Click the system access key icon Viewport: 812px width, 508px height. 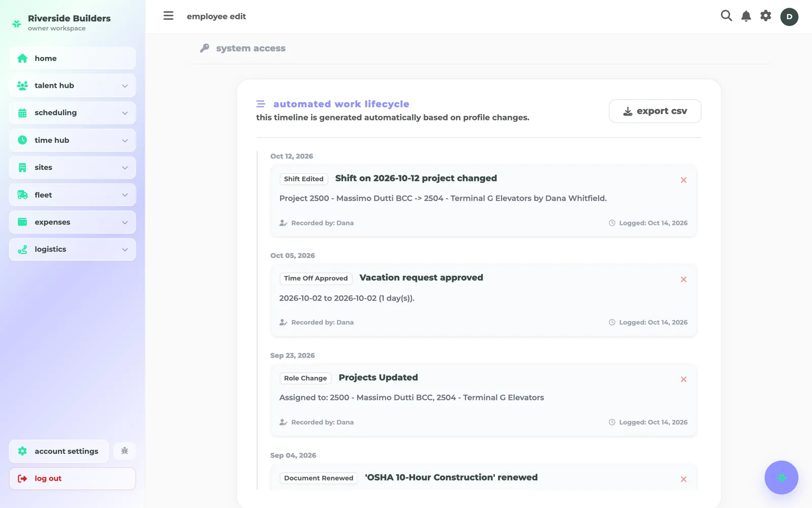pyautogui.click(x=205, y=48)
